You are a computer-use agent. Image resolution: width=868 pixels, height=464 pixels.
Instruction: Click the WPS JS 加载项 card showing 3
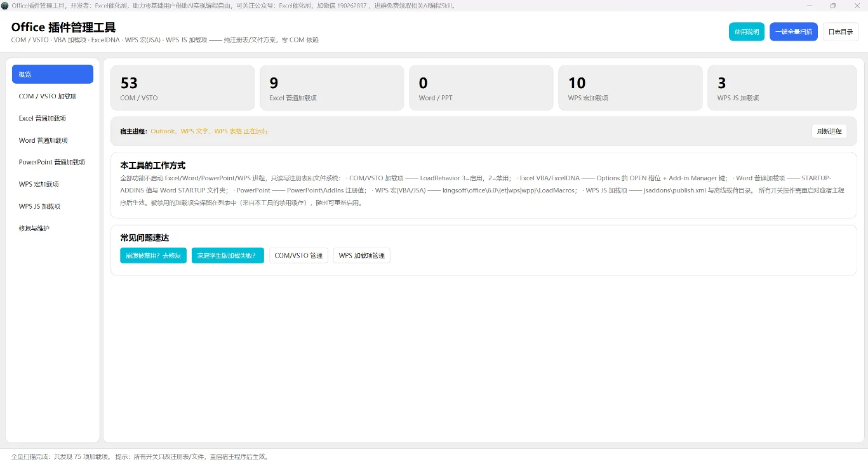click(x=782, y=88)
